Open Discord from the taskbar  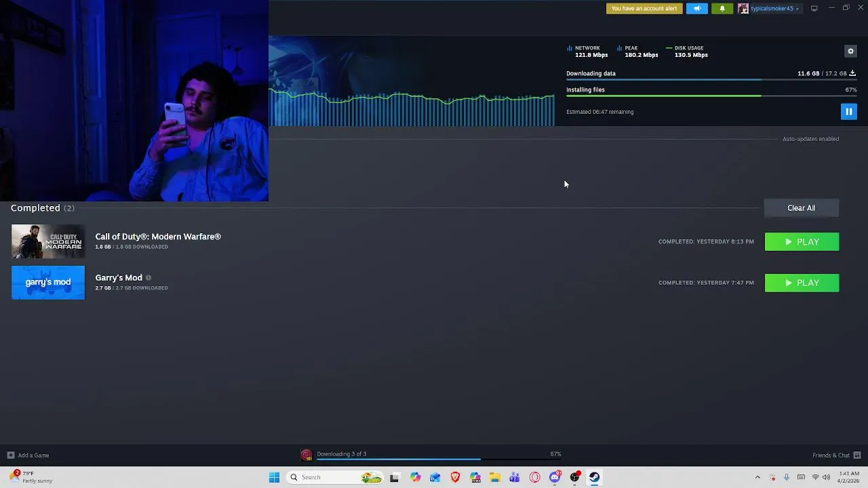[555, 477]
